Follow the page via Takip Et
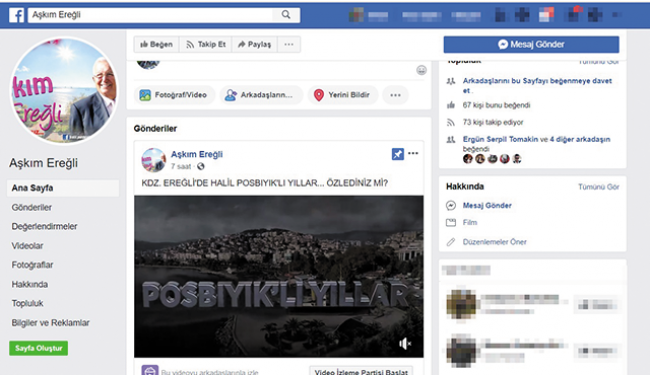 coord(206,44)
